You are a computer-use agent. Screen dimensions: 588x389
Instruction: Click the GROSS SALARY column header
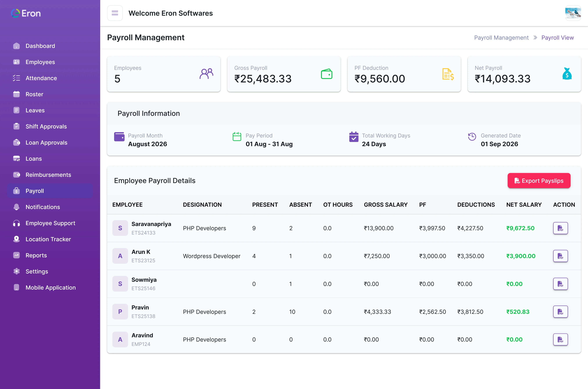[386, 205]
